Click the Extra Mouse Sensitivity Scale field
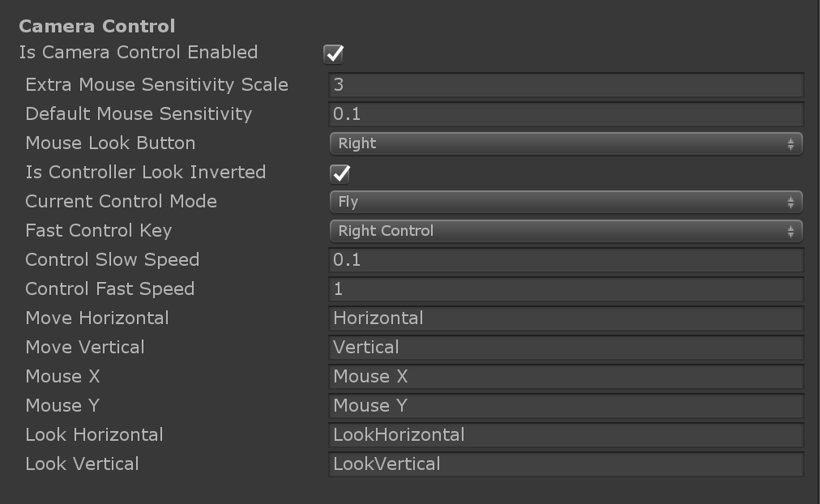Viewport: 820px width, 504px height. (x=565, y=85)
